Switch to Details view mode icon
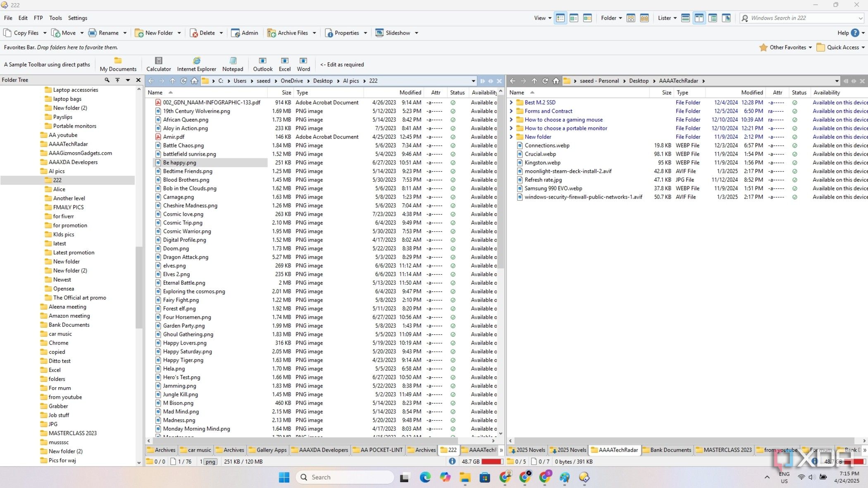Screen dimensions: 868x488 (x=560, y=18)
